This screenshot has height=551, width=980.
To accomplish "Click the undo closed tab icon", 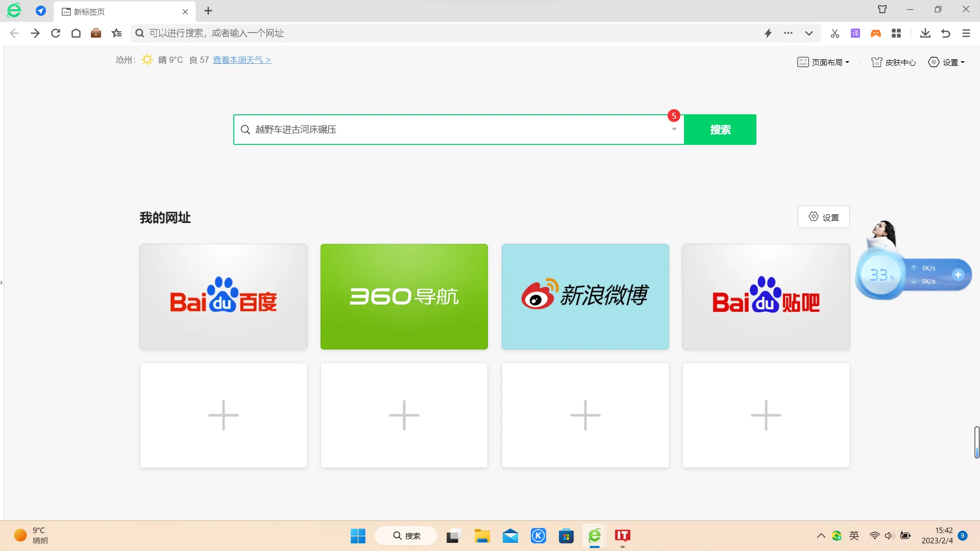I will (946, 33).
